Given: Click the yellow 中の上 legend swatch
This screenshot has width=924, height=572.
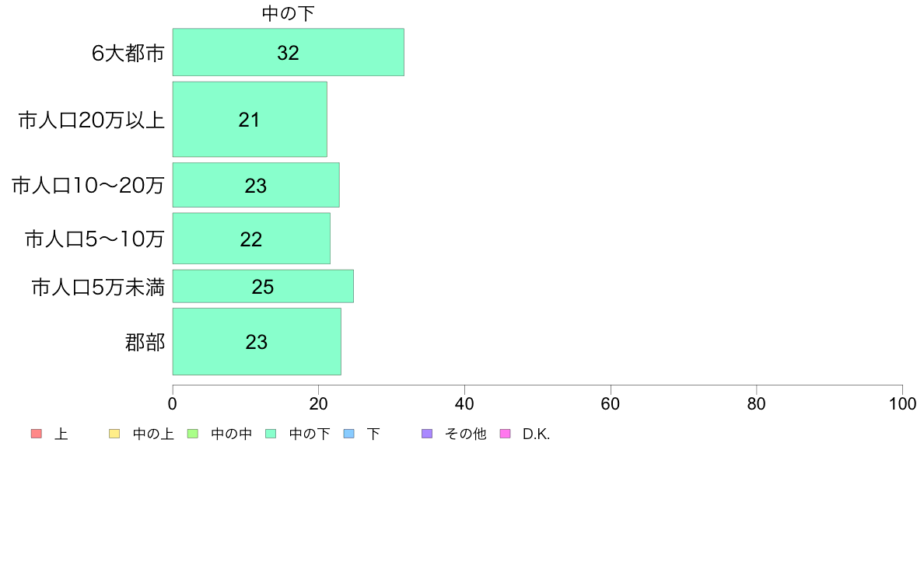Looking at the screenshot, I should click(114, 434).
